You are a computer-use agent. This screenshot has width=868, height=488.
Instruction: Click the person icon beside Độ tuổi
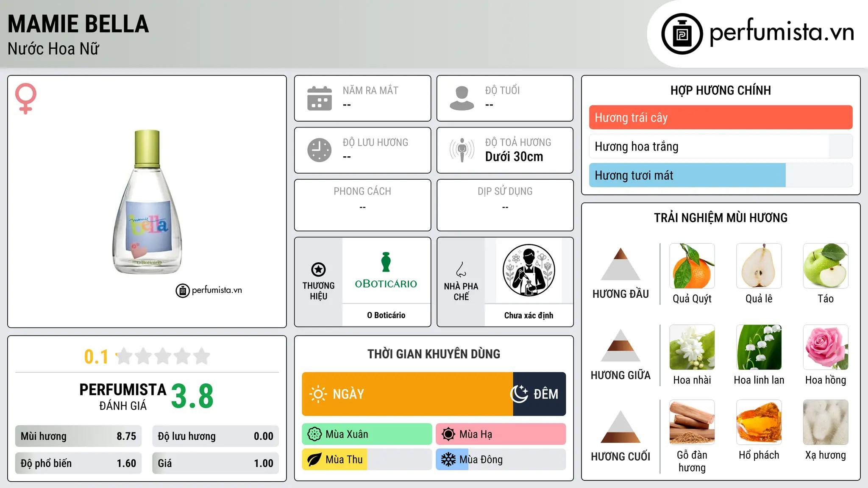462,98
